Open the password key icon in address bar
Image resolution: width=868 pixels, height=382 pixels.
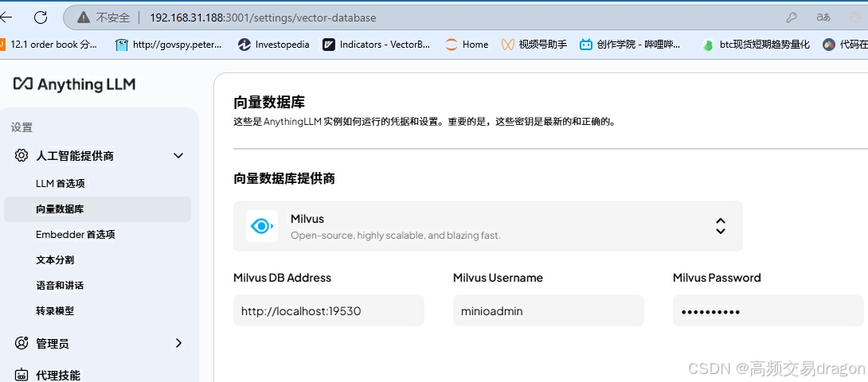click(x=791, y=18)
